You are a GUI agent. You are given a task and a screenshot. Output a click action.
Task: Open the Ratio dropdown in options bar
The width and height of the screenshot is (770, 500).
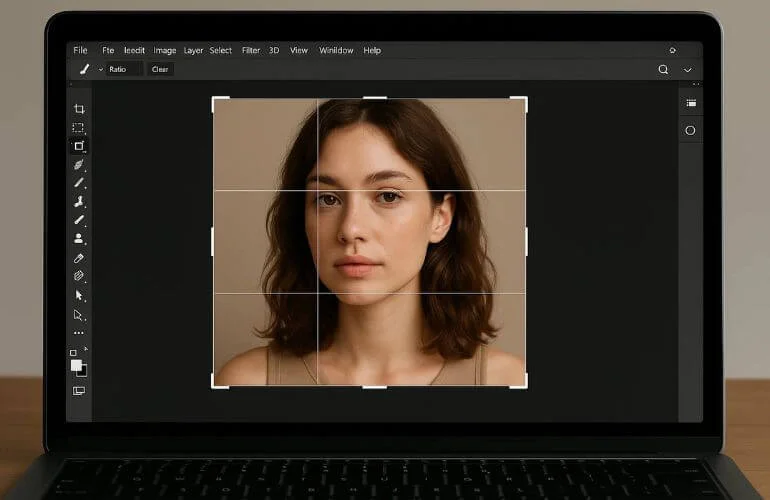tap(123, 70)
